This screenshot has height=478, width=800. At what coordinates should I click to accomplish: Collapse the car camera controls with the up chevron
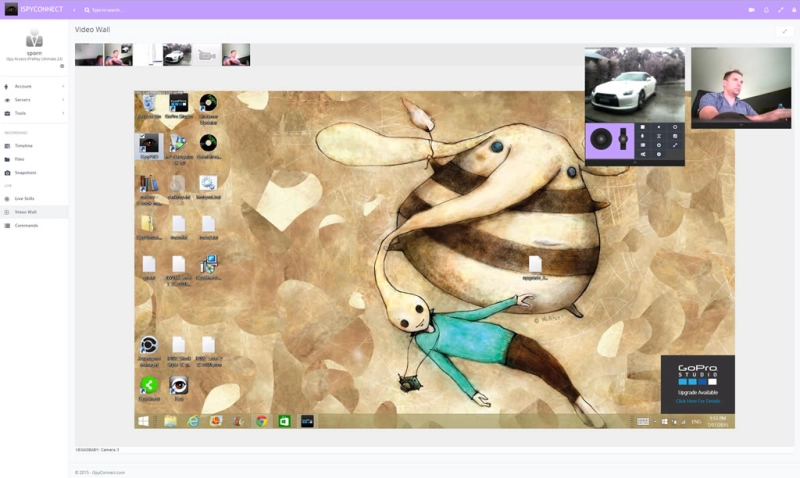(x=635, y=162)
